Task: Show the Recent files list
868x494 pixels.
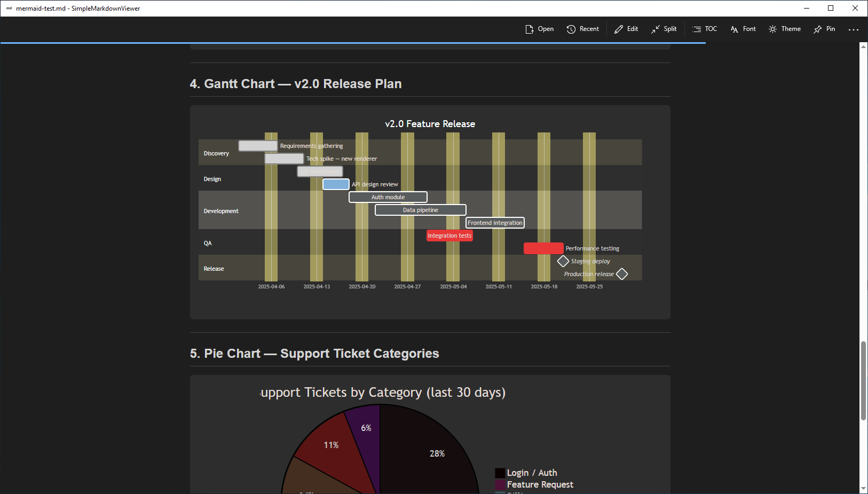Action: tap(583, 29)
